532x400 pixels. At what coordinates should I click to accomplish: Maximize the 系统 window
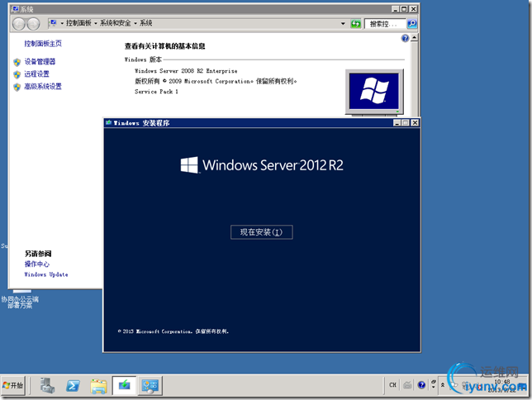click(404, 9)
